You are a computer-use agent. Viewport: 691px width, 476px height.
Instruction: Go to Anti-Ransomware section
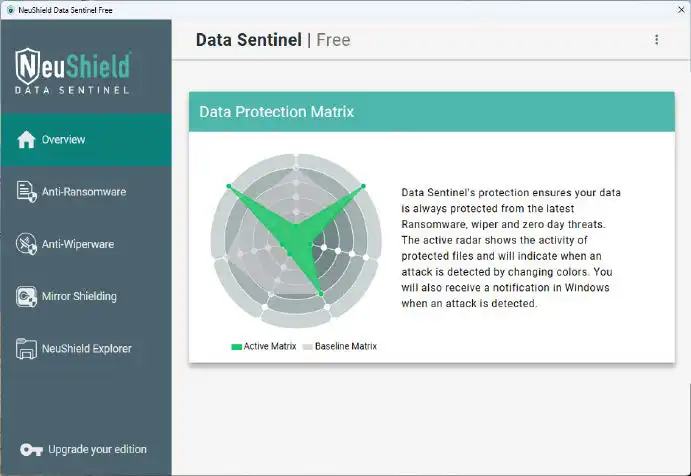pos(86,192)
